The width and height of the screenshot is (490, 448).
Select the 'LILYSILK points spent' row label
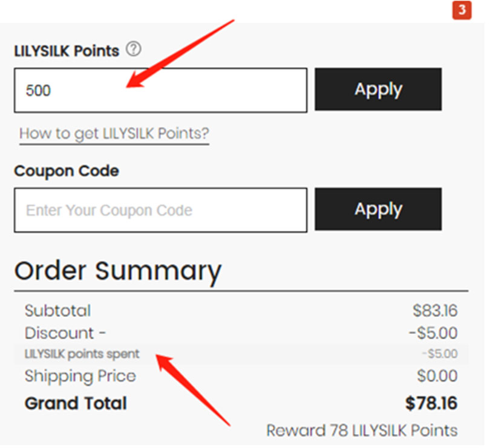tap(82, 354)
